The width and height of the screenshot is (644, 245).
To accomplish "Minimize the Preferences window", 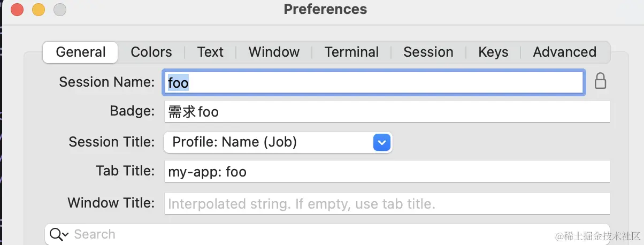I will (x=39, y=9).
